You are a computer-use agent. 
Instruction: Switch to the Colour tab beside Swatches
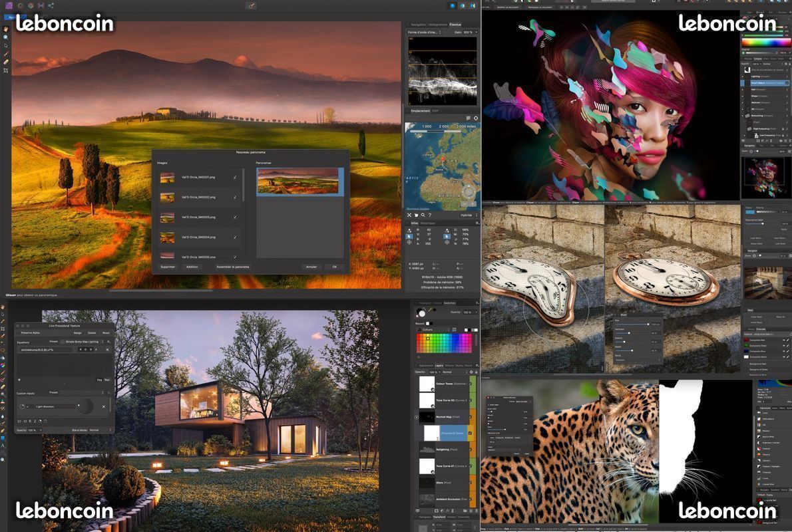[x=437, y=303]
